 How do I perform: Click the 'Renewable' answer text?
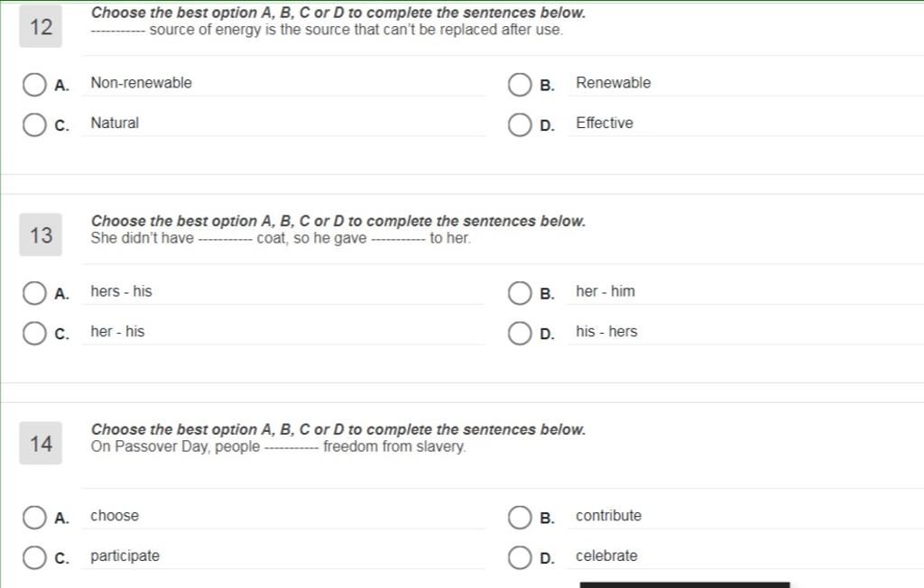tap(614, 82)
